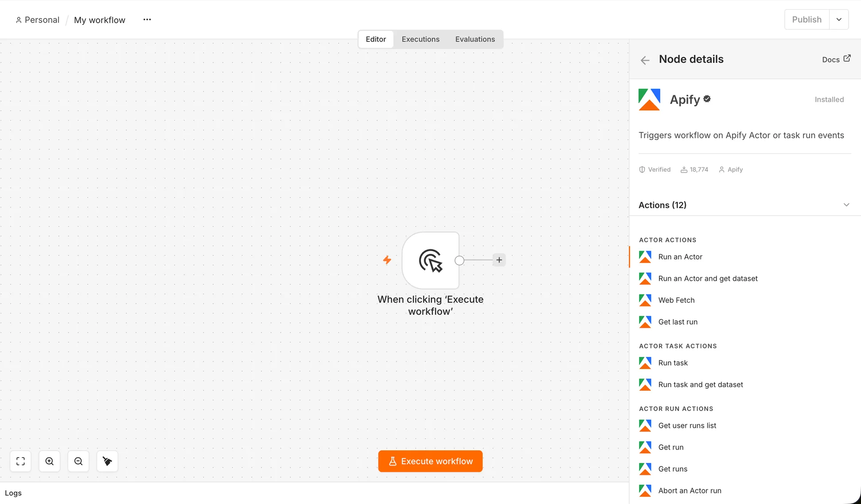Click the Apify logo in node header
The width and height of the screenshot is (861, 504).
649,100
